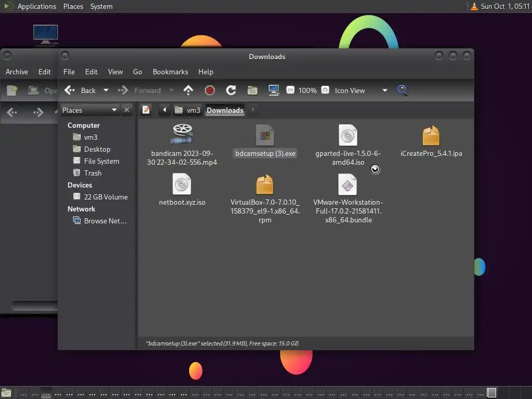
Task: Select the iCreatePro_5.4.1.ipa package icon
Action: [431, 136]
